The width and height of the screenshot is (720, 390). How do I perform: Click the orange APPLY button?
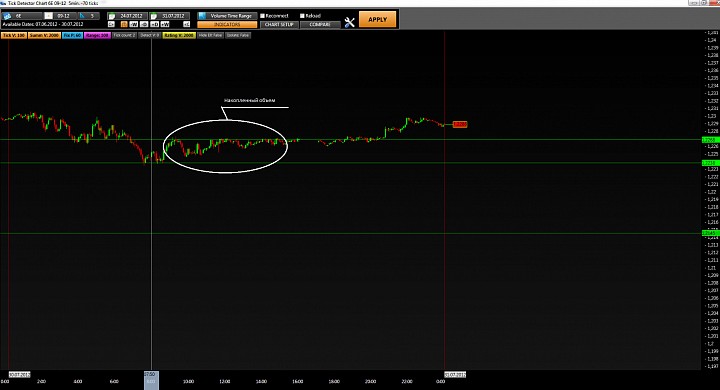(377, 19)
